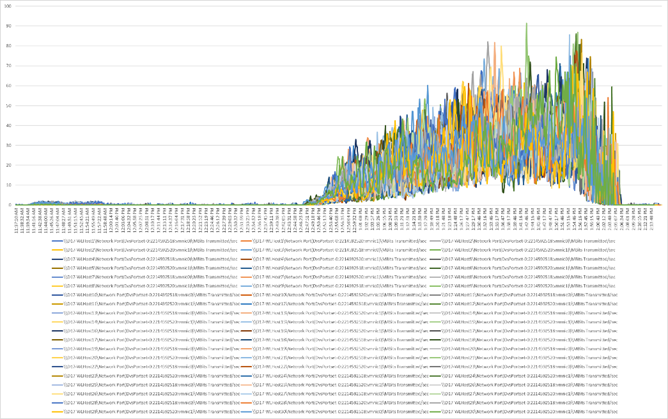668x419 pixels.
Task: Select legend entry Host4 vmnic0 MBits Transmitted/sec
Action: tap(145, 259)
